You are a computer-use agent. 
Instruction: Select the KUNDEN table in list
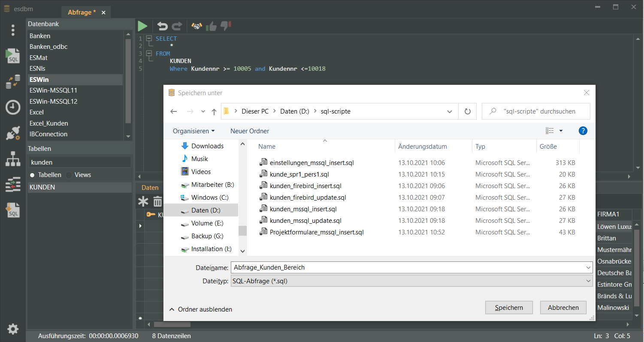click(x=80, y=187)
